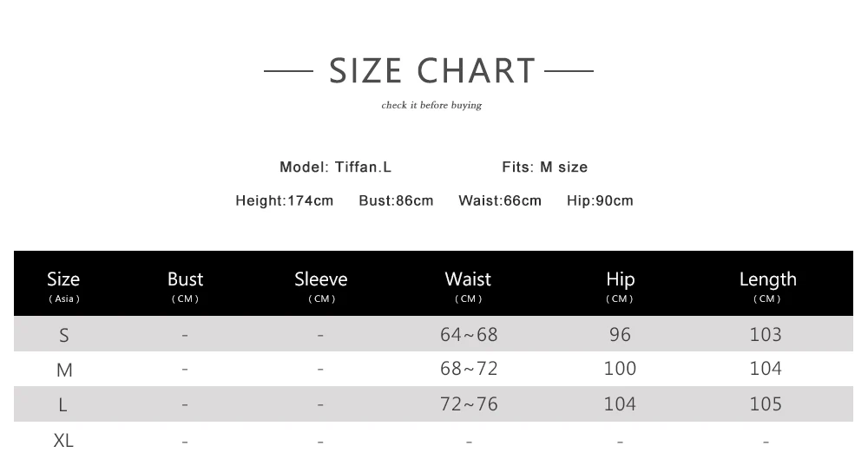Screen dimensions: 868x459
Task: Click the 64~68 waist value
Action: pos(469,334)
